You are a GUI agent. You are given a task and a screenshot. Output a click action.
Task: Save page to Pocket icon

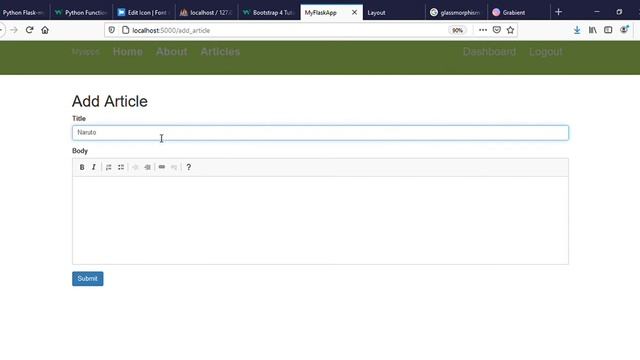click(x=497, y=30)
